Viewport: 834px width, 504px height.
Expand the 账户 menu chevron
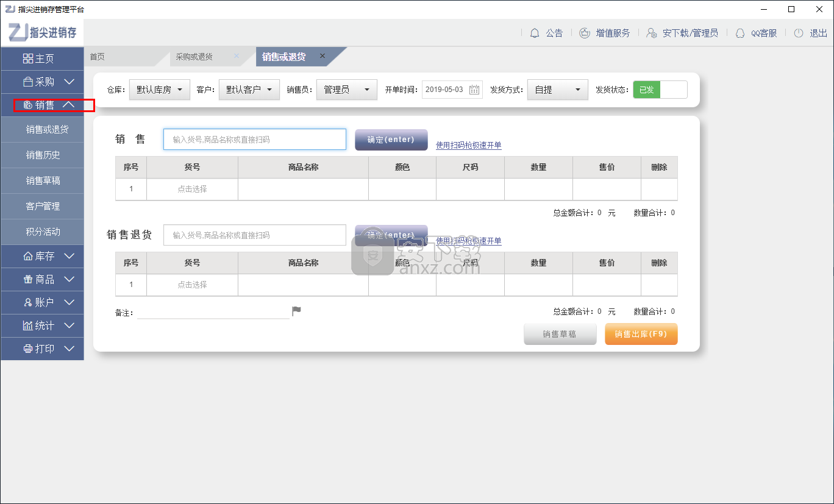click(x=69, y=302)
